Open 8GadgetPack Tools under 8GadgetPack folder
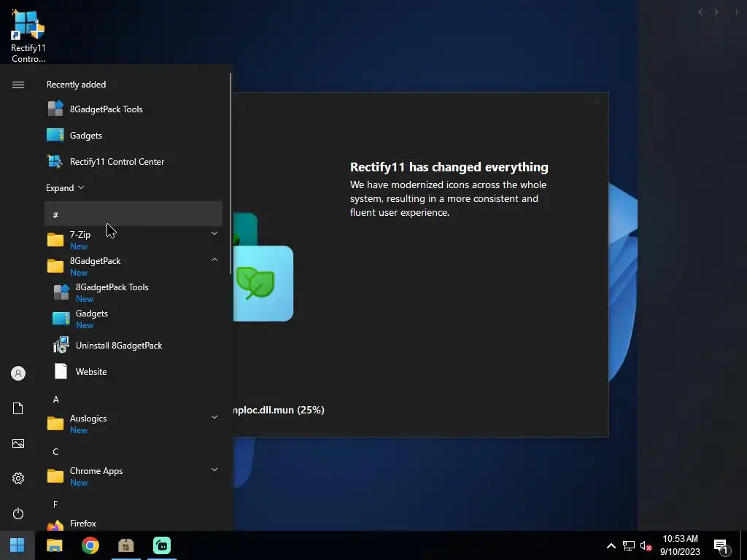747x560 pixels. pos(133,292)
